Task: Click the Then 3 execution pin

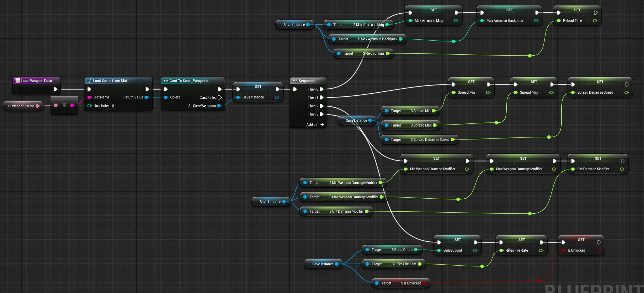Action: point(321,114)
